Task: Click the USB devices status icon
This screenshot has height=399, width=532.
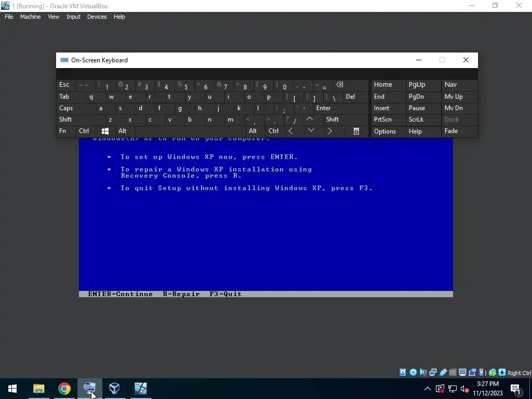Action: (x=443, y=372)
